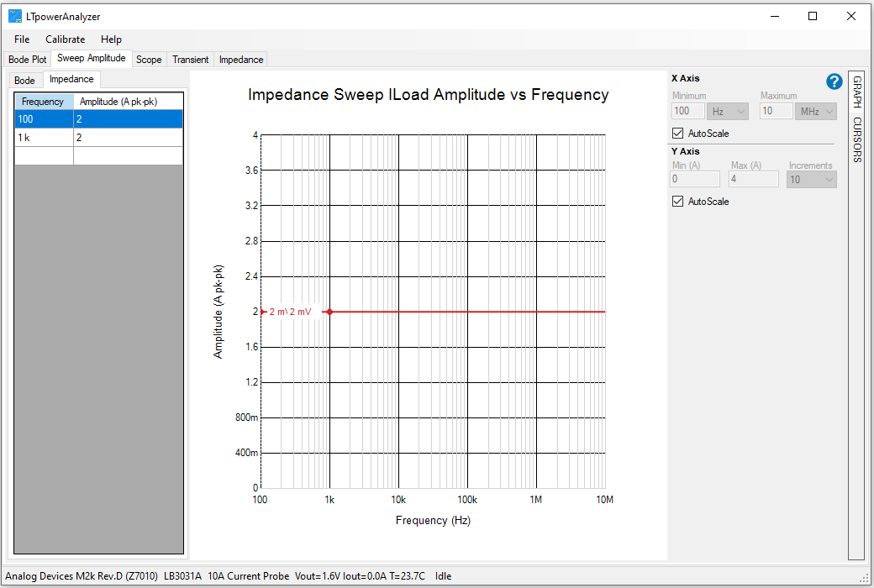Open the Increments dropdown showing 10
Screen dimensions: 874x588
[811, 177]
